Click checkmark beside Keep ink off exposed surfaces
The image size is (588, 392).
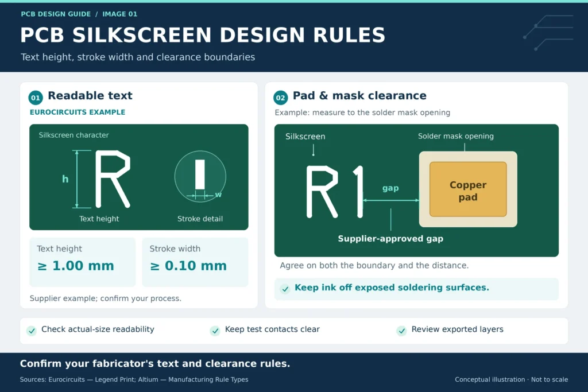click(x=285, y=289)
